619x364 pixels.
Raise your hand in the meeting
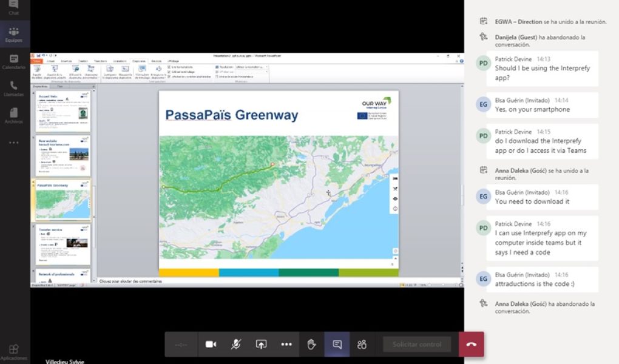click(x=311, y=345)
